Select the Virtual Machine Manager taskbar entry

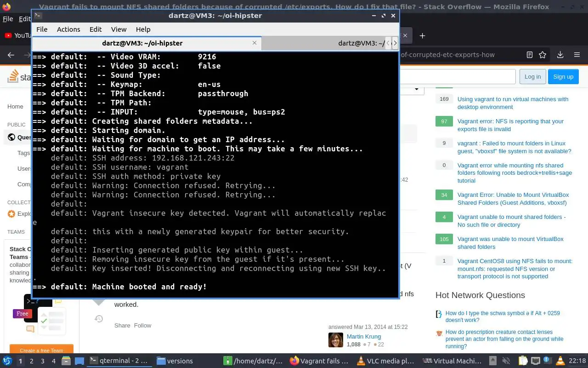[x=454, y=361]
